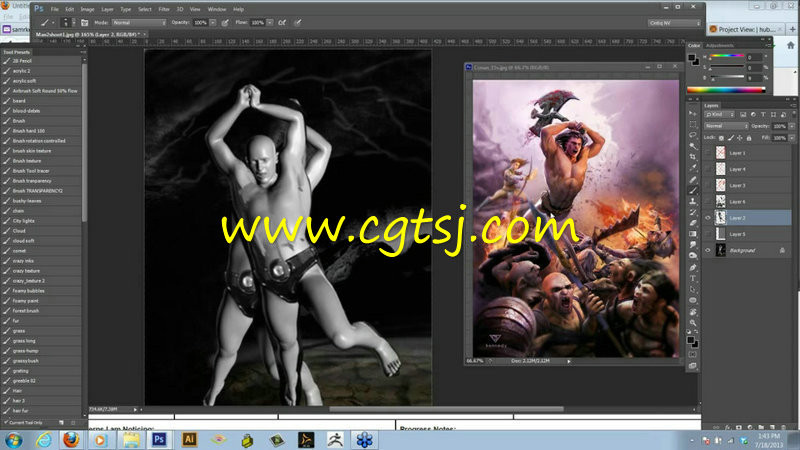Click tablet pressure for opacity icon
This screenshot has width=800, height=450.
click(224, 22)
